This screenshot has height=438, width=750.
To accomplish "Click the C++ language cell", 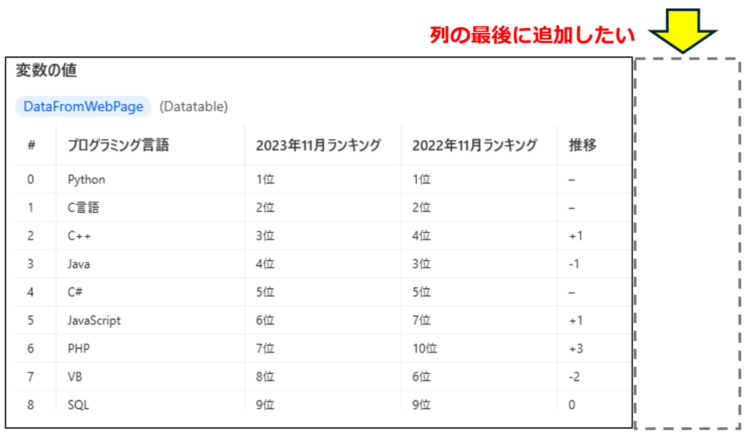I will pyautogui.click(x=79, y=236).
